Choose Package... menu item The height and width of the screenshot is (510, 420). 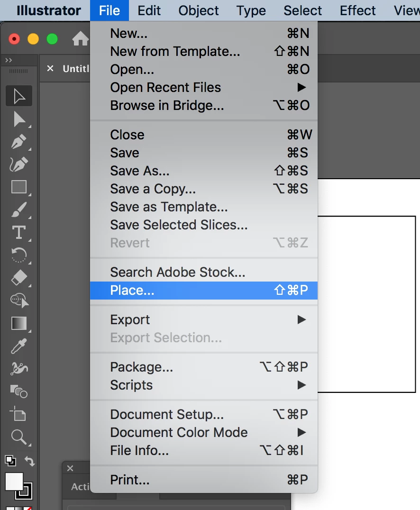point(204,367)
